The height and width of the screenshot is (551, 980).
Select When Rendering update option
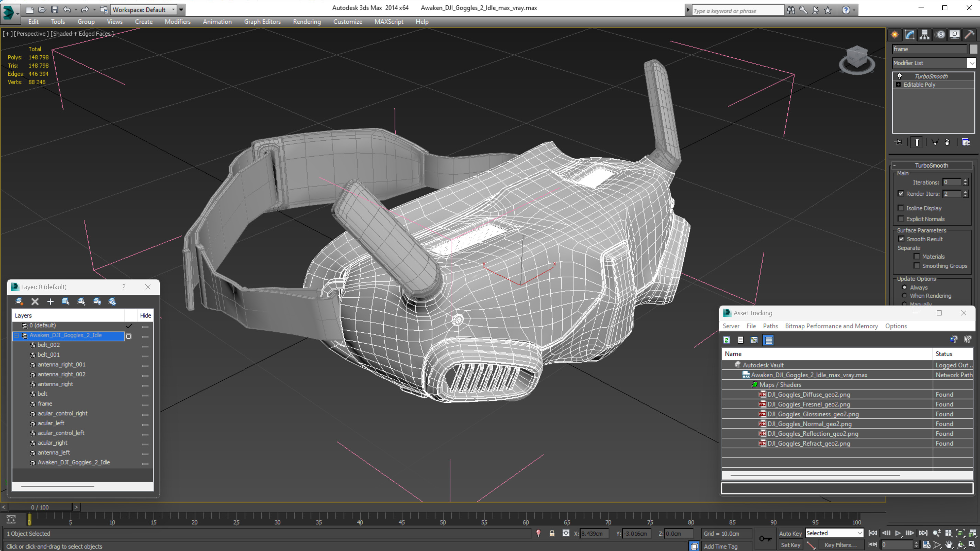coord(905,296)
